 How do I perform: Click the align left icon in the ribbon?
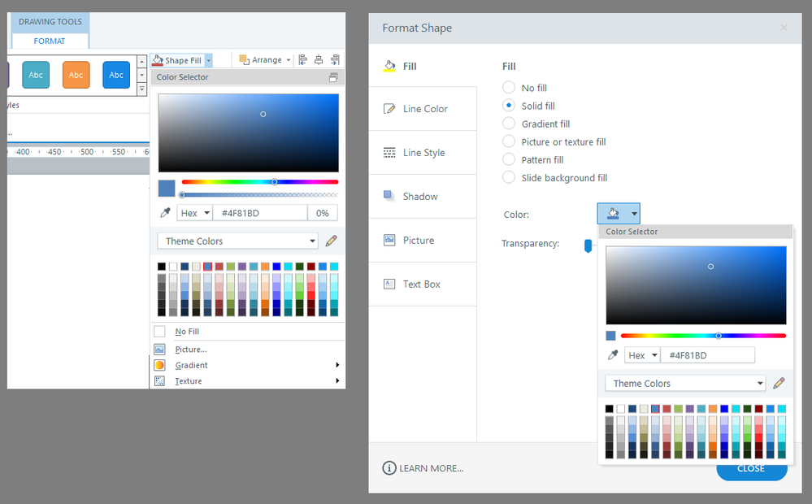tap(303, 60)
